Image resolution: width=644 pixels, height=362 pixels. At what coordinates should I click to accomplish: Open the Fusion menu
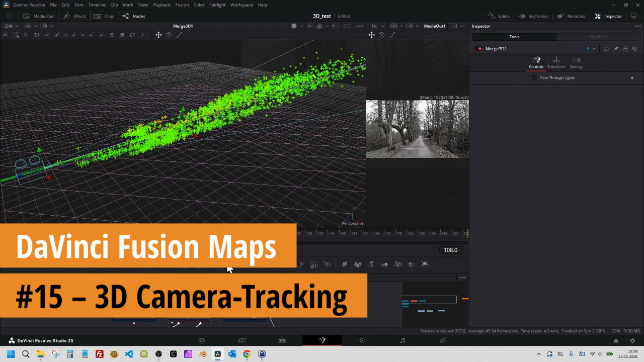point(182,5)
